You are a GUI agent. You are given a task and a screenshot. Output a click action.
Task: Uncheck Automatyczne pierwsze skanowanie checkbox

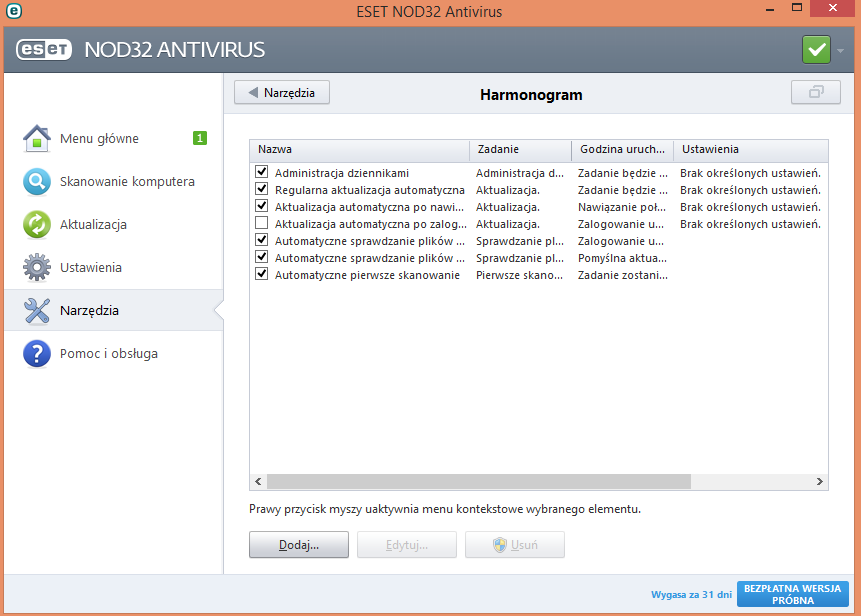click(262, 275)
